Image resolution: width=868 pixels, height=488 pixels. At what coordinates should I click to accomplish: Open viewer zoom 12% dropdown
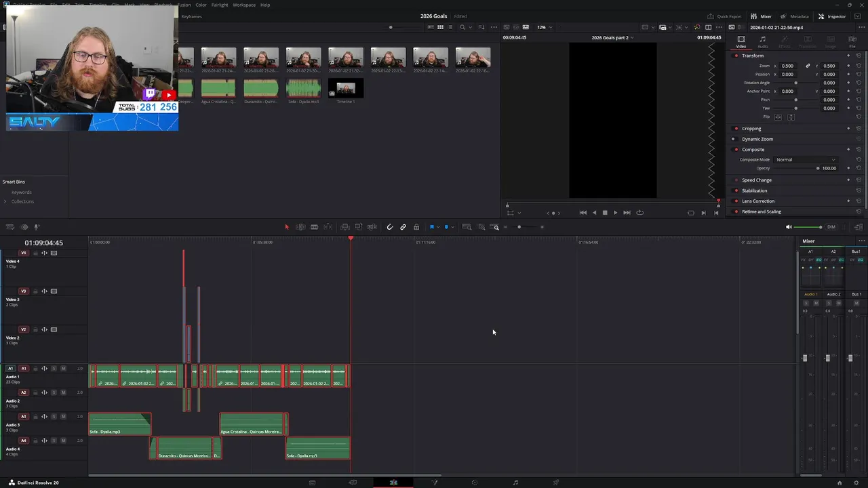pos(545,27)
